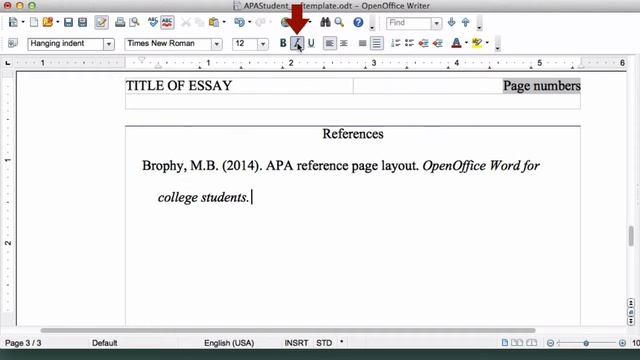Click the zoom slider handle

click(x=586, y=343)
